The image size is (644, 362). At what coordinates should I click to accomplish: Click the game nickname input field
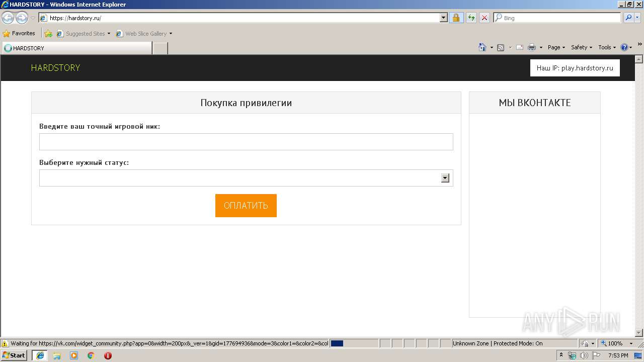(246, 142)
